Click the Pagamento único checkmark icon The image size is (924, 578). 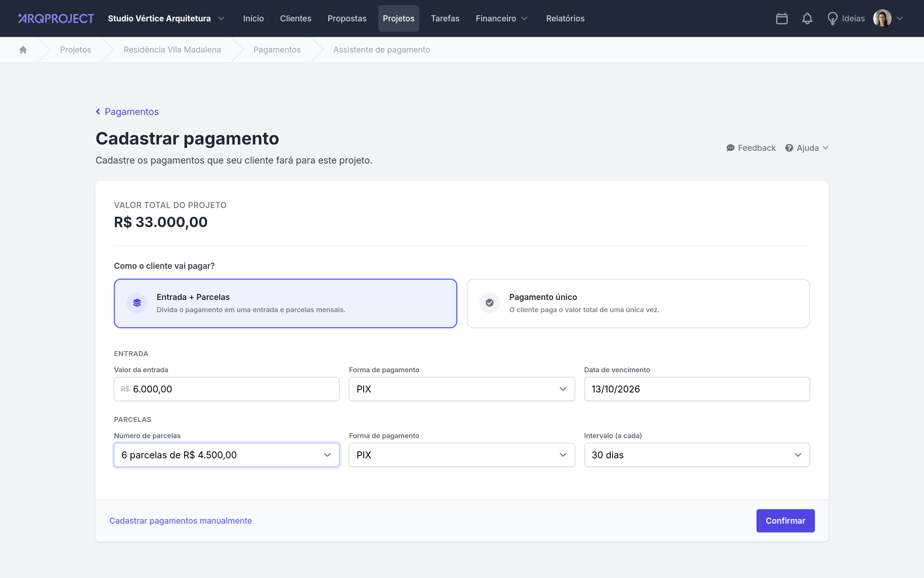[489, 303]
